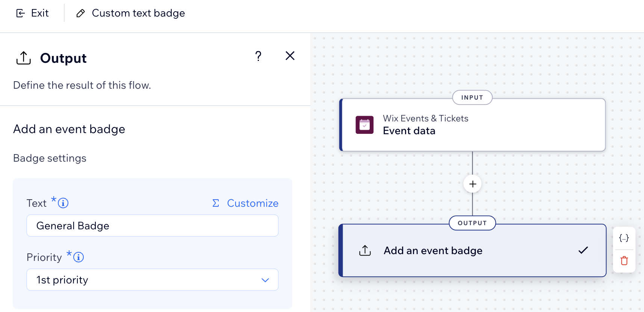644x312 pixels.
Task: Click the info icon next to Priority
Action: pos(79,257)
